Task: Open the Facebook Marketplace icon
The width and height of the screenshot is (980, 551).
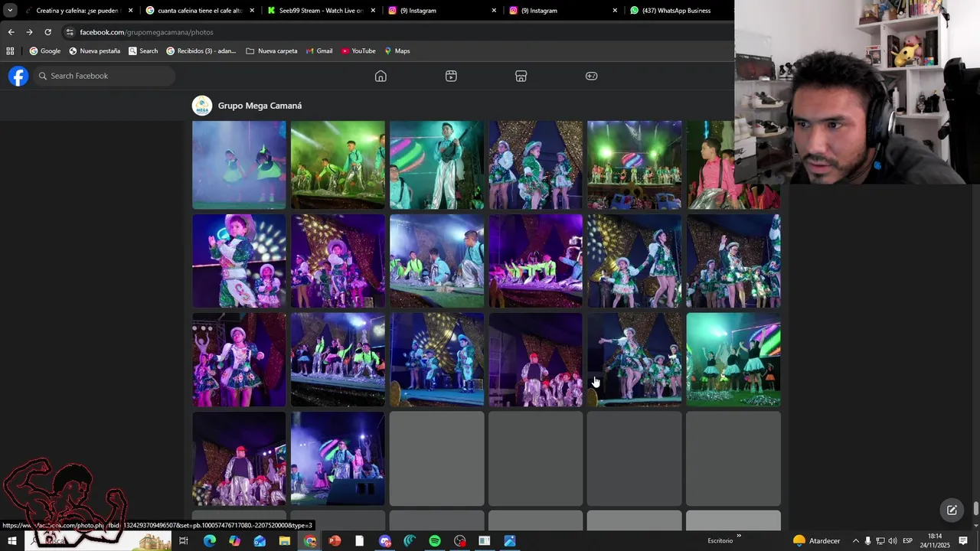Action: [x=521, y=76]
